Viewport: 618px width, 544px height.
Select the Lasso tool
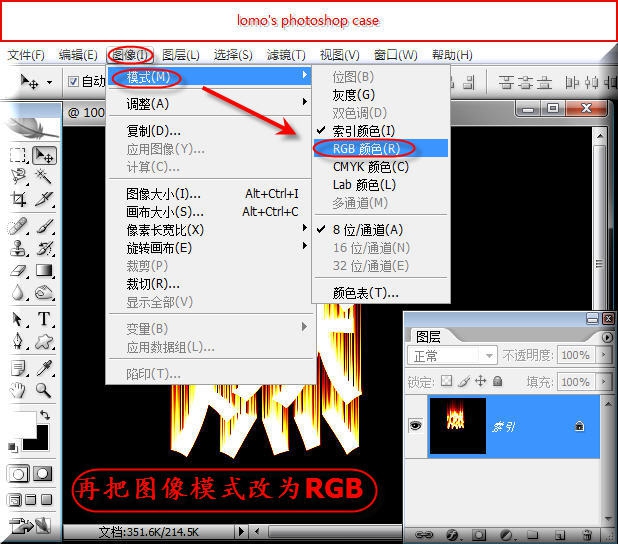18,176
